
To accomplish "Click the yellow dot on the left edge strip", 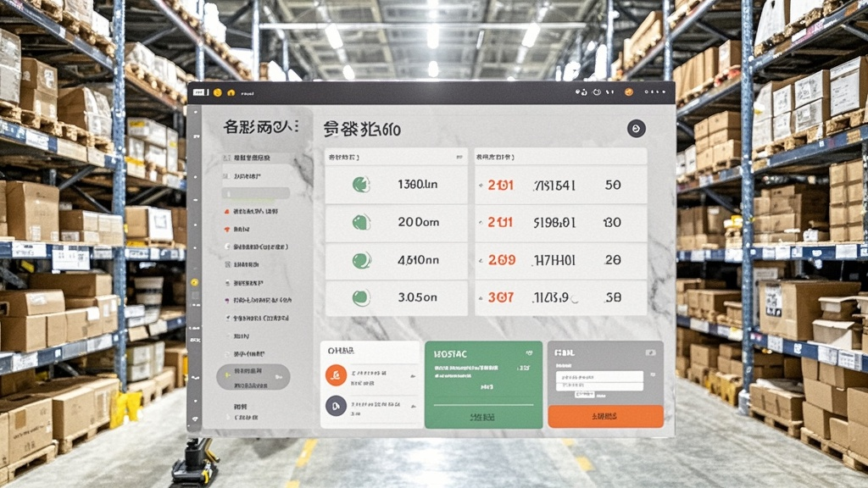I will point(194,282).
